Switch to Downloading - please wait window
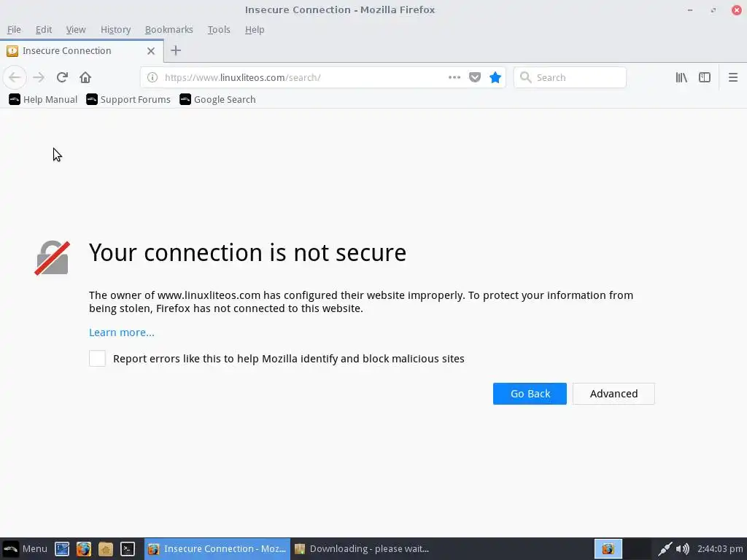Viewport: 747px width, 560px height. pos(362,548)
